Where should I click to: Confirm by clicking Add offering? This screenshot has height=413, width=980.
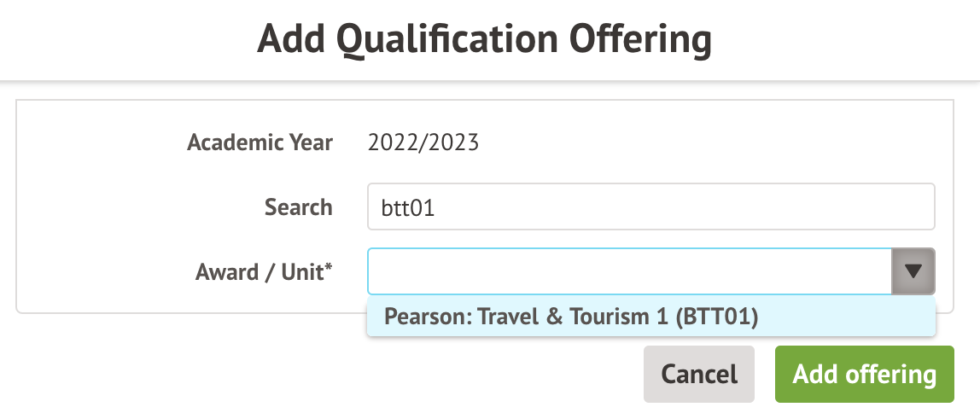(x=864, y=374)
